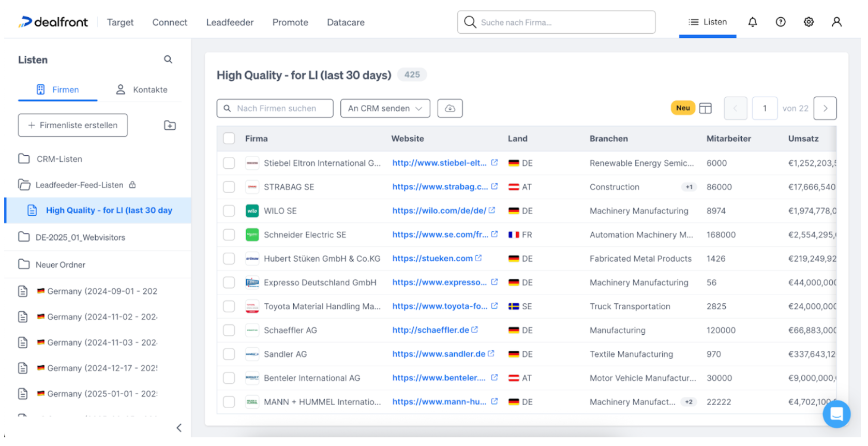This screenshot has width=868, height=446.
Task: Go to previous page with left chevron
Action: 735,108
